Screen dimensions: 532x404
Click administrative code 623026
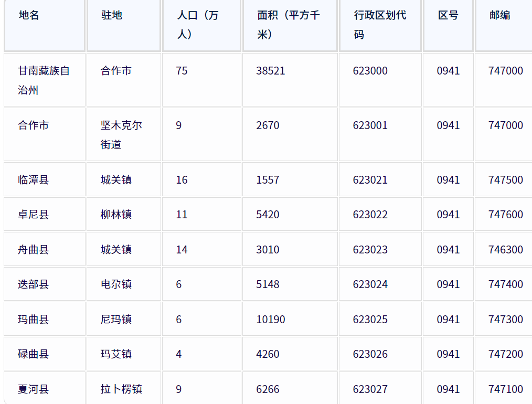(370, 354)
